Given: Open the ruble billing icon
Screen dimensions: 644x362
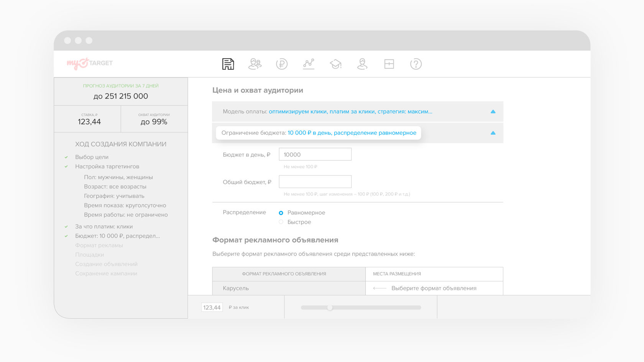Looking at the screenshot, I should (282, 64).
